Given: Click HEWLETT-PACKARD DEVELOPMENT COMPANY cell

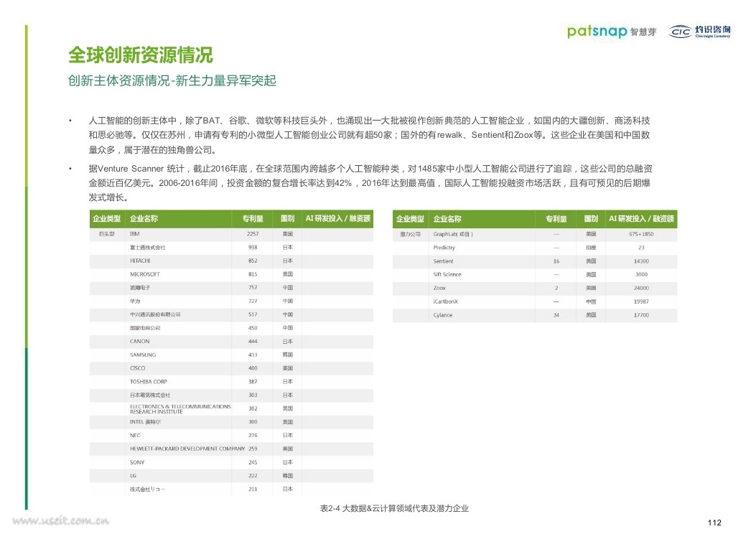Looking at the screenshot, I should pyautogui.click(x=187, y=449).
